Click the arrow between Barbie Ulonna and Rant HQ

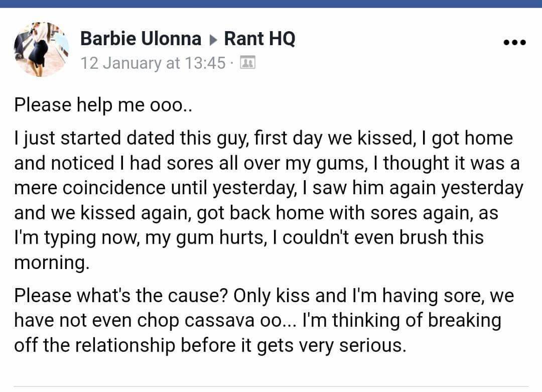(x=213, y=40)
